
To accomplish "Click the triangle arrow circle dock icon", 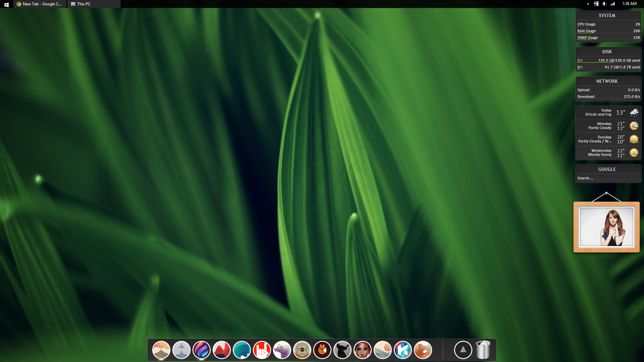I will click(463, 350).
